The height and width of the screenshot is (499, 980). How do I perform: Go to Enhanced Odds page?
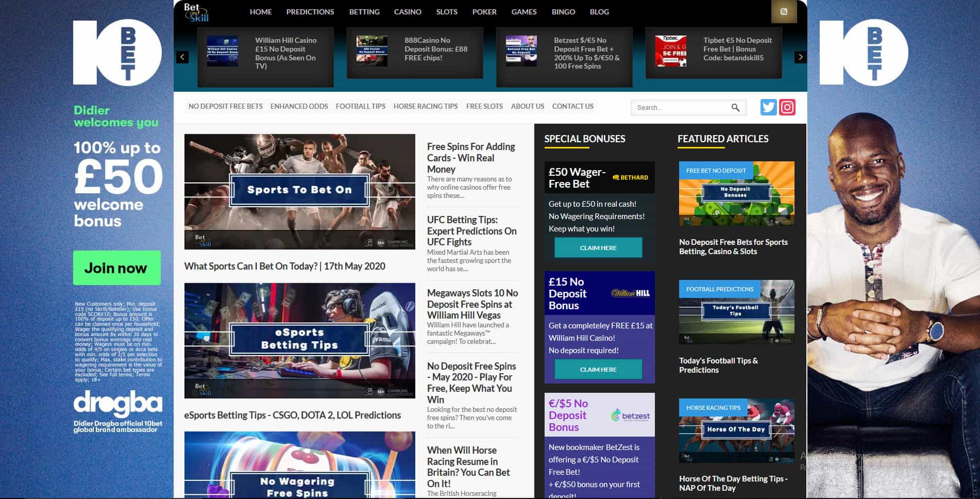coord(299,106)
